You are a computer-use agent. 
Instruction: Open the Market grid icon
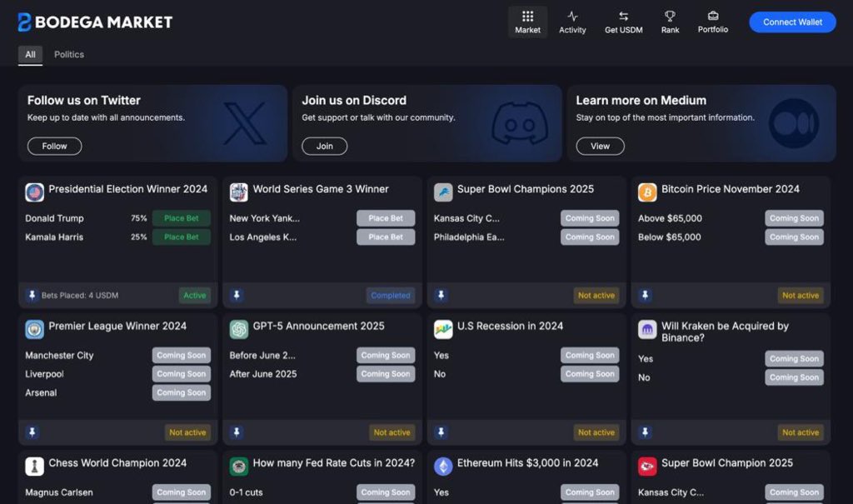(527, 17)
